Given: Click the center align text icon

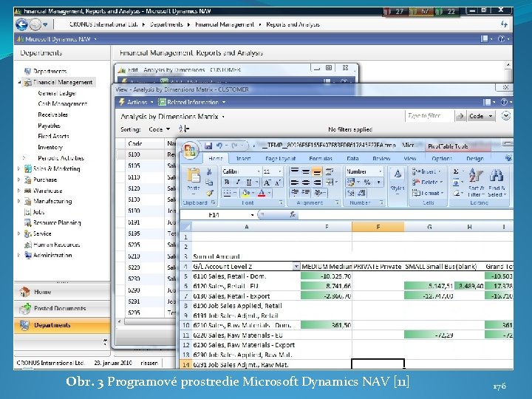Looking at the screenshot, I should (306, 183).
